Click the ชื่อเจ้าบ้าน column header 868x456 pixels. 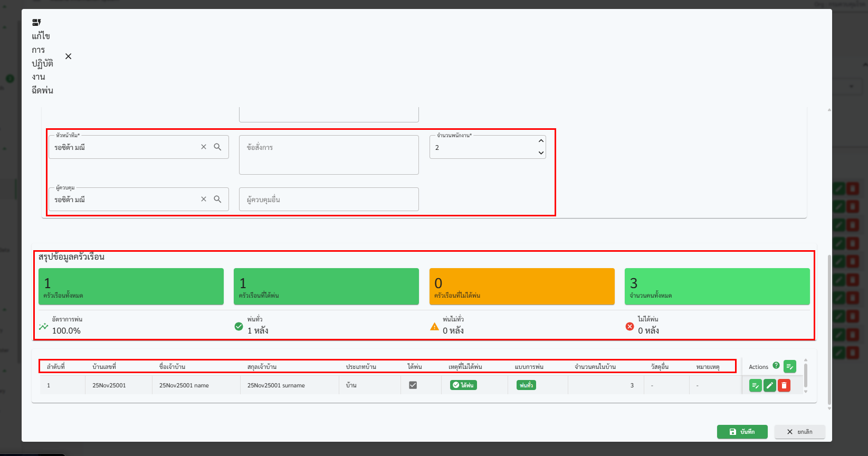(x=172, y=367)
